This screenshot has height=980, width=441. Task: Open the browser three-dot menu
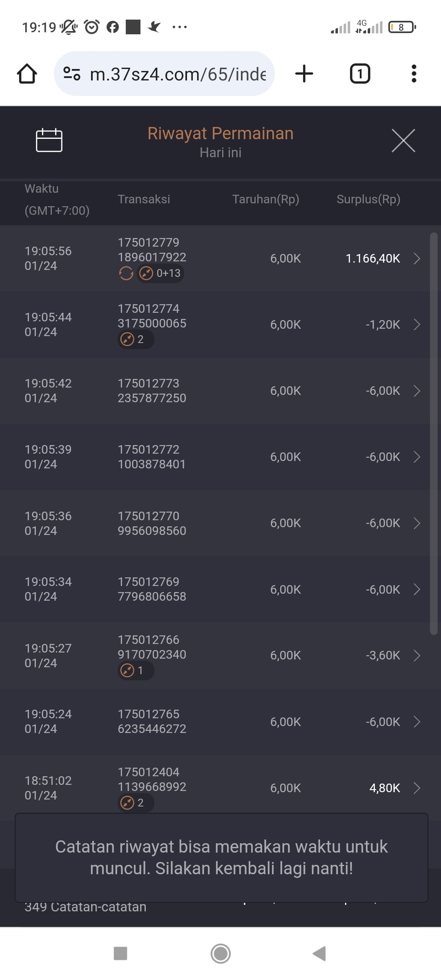tap(414, 74)
